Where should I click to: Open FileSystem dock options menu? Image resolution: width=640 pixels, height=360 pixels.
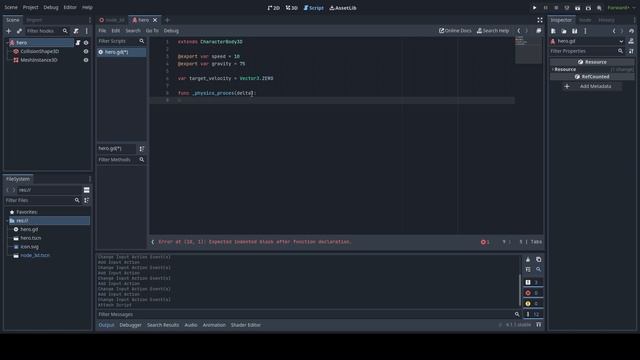pyautogui.click(x=90, y=179)
